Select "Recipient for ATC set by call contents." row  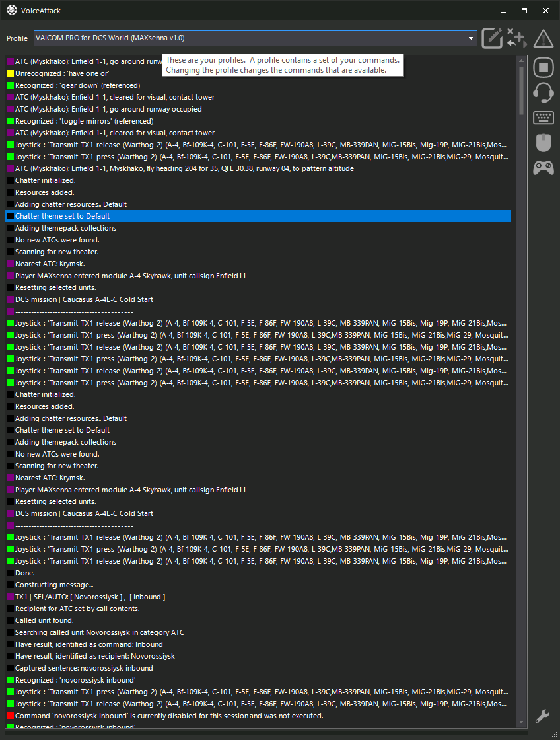point(258,609)
